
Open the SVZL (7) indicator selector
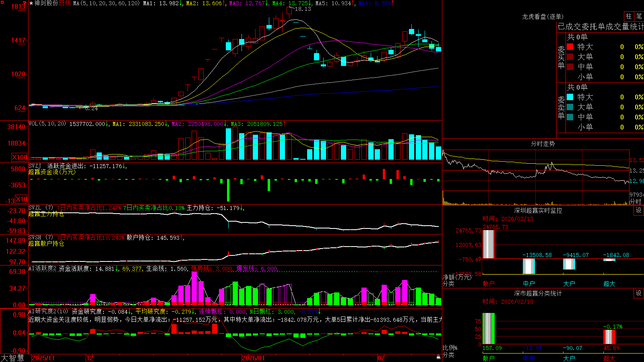[x=41, y=208]
